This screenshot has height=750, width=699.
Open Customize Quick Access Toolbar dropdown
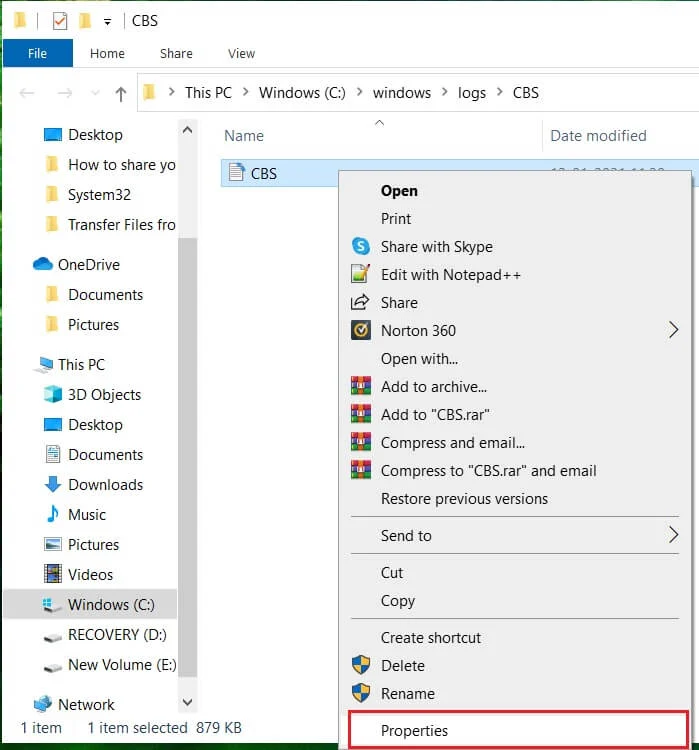coord(108,22)
